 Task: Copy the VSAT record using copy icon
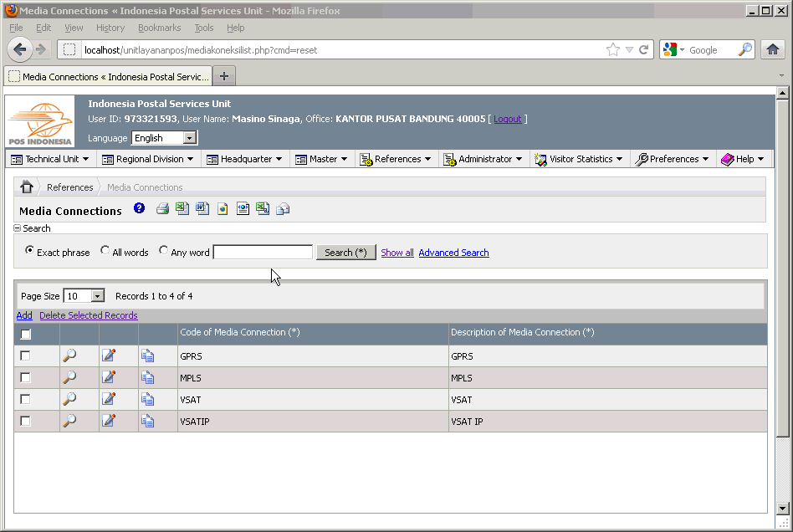tap(148, 399)
